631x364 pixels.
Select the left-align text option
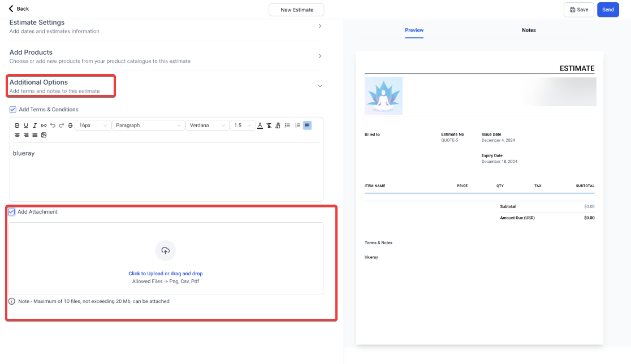point(307,125)
